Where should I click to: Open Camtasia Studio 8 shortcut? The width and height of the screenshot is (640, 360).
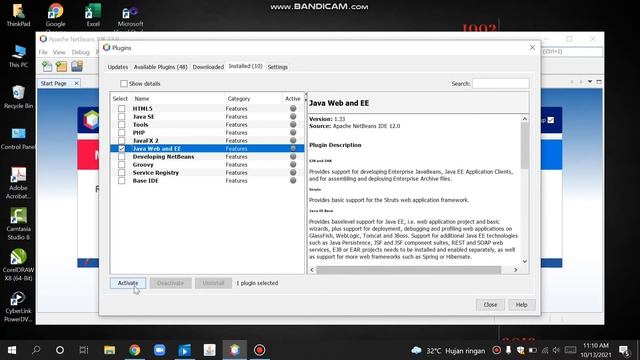point(18,224)
